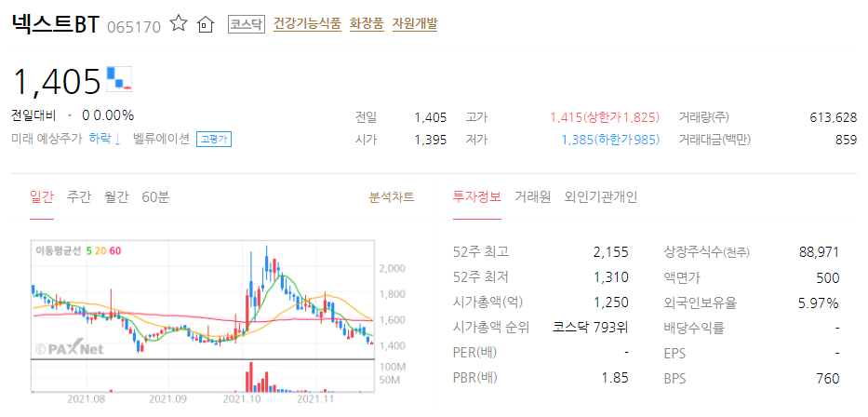This screenshot has width=868, height=417.
Task: Click the 외국인보유율 value 5.97%
Action: 816,303
